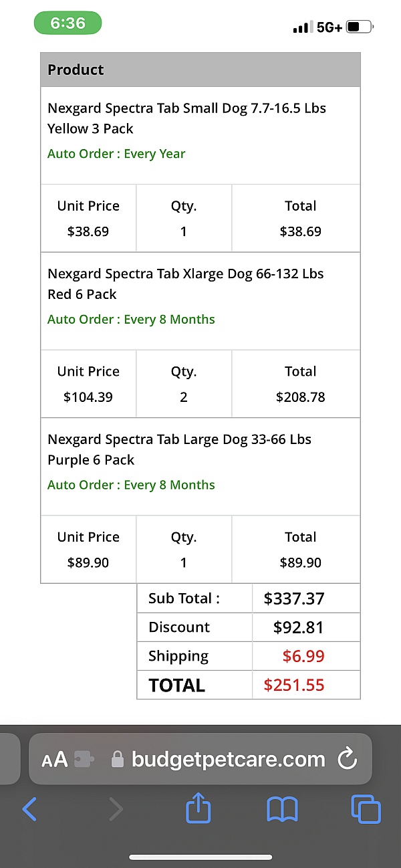This screenshot has height=868, width=401.
Task: Open the Safari bookmarks
Action: click(x=282, y=809)
